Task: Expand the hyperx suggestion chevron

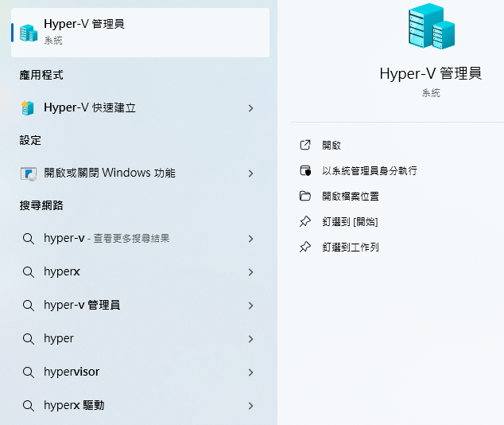Action: (x=250, y=272)
